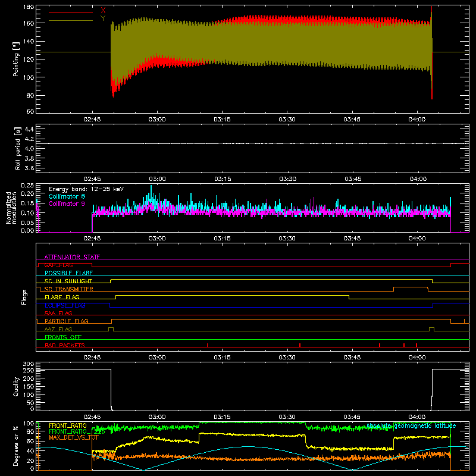Viewport: 476px width, 476px height.
Task: Click the MAX_DET_VS_TOT legend label
Action: point(74,437)
